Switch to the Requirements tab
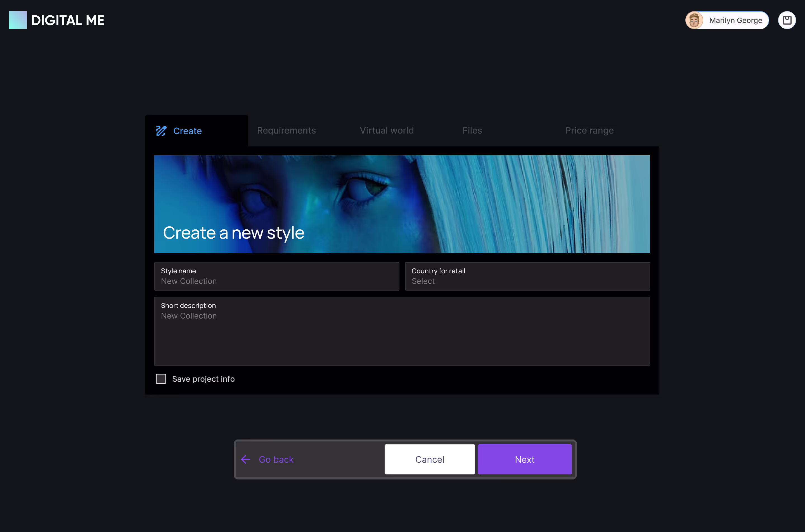 [286, 131]
